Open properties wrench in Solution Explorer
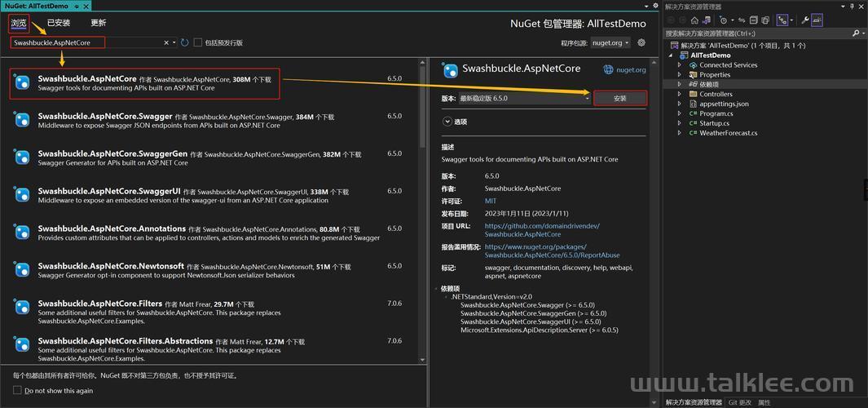The height and width of the screenshot is (408, 868). click(805, 20)
